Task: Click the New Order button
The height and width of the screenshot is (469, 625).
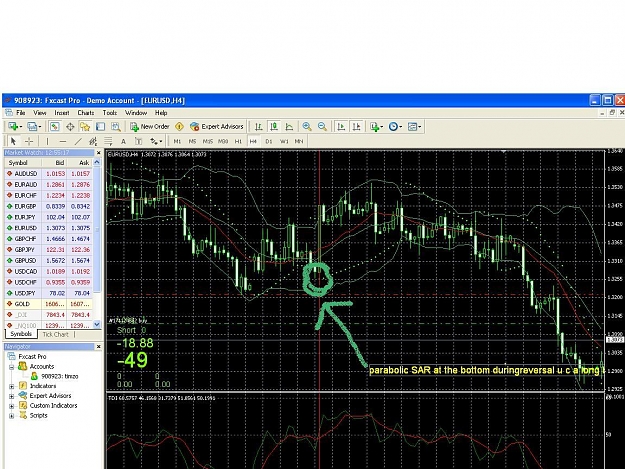Action: pyautogui.click(x=150, y=127)
